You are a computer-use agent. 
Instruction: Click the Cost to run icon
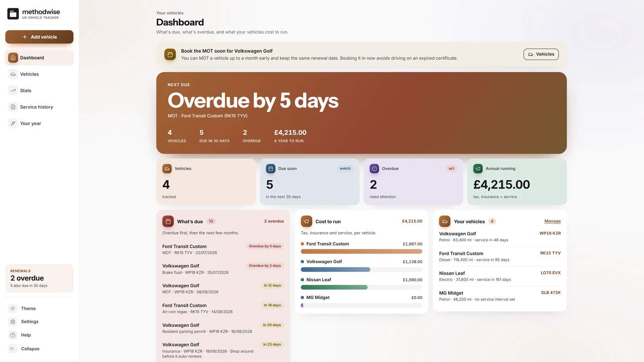307,221
